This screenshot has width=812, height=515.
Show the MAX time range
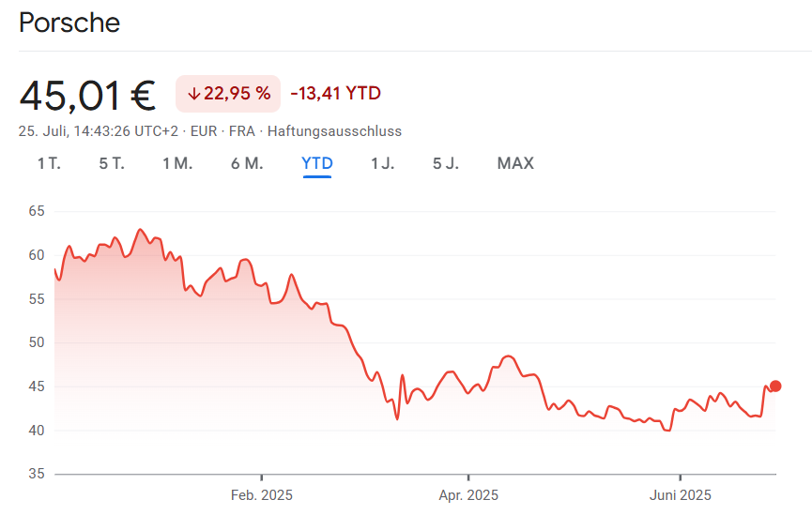click(515, 163)
